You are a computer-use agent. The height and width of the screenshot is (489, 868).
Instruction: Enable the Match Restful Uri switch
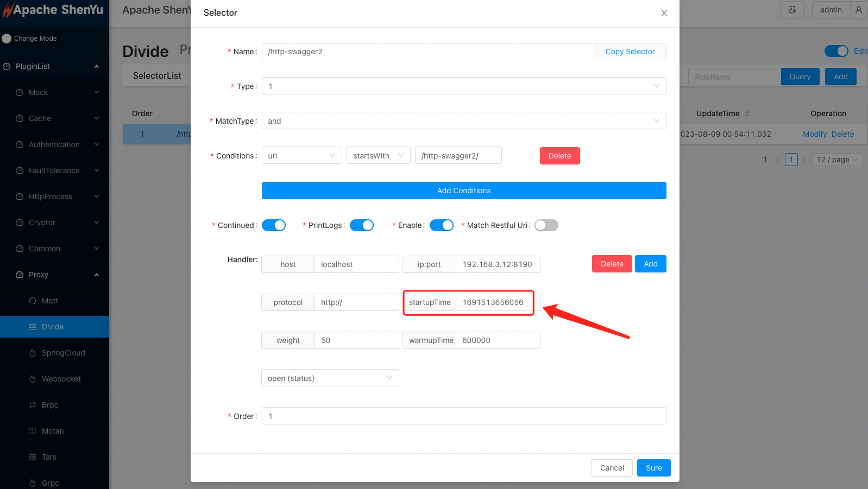pos(546,225)
